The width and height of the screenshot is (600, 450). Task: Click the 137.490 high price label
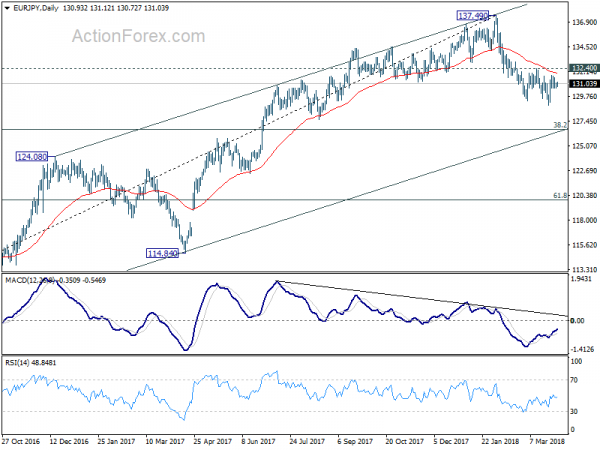[x=473, y=16]
